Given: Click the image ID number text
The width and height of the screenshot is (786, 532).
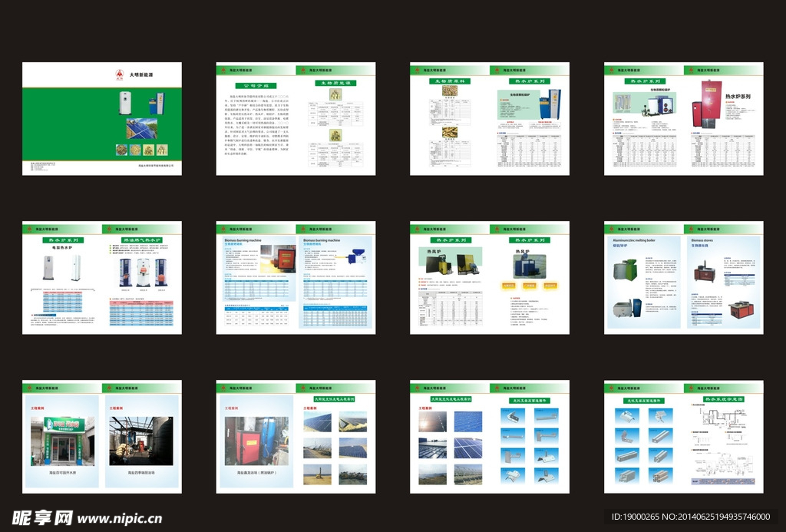Looking at the screenshot, I should (x=690, y=517).
